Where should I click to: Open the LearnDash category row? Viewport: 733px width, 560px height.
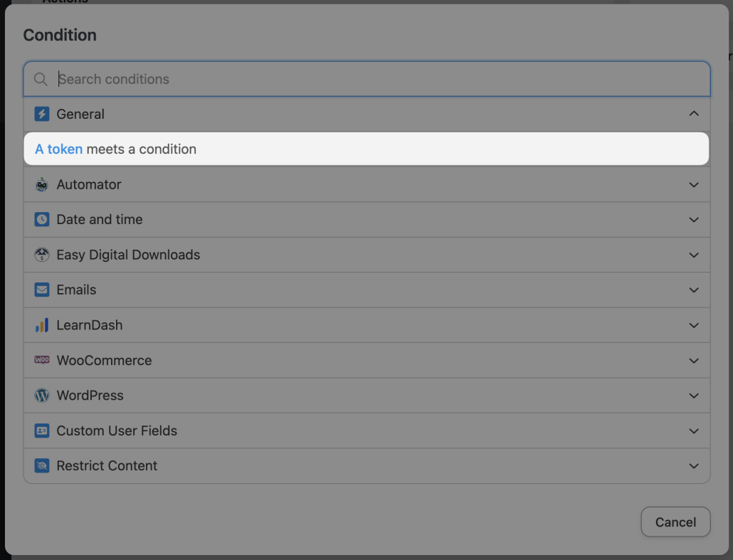tap(366, 325)
